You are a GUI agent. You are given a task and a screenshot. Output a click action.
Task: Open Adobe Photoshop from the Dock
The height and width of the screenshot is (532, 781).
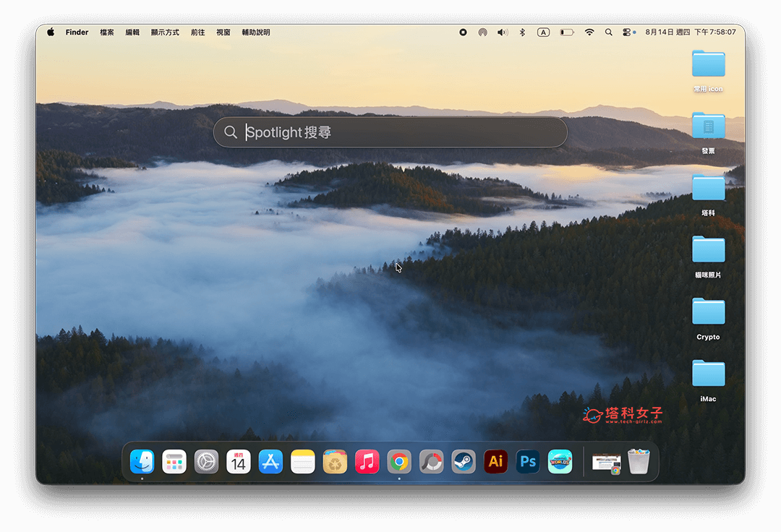click(x=527, y=461)
